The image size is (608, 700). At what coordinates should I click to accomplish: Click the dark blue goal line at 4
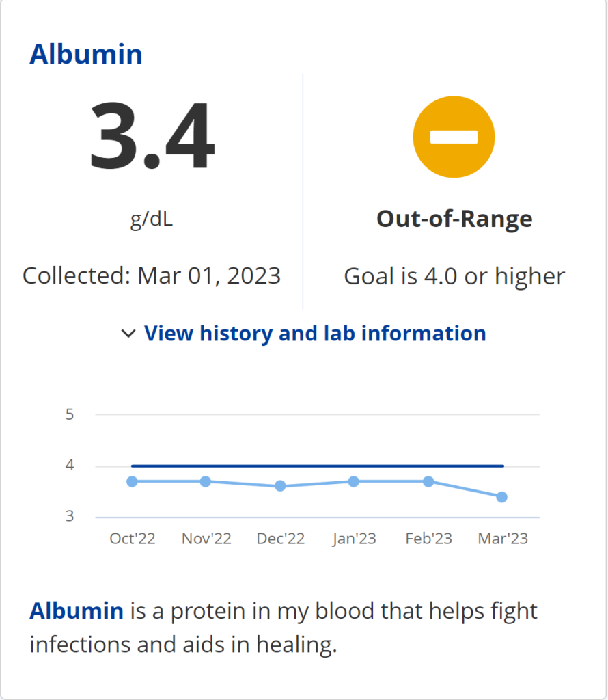317,466
